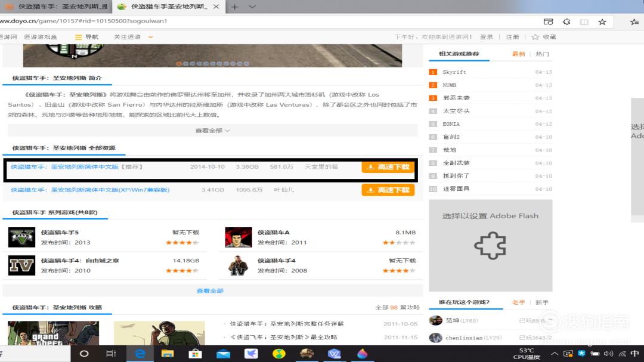
Task: Open player 范坤 avatar
Action: pyautogui.click(x=435, y=320)
